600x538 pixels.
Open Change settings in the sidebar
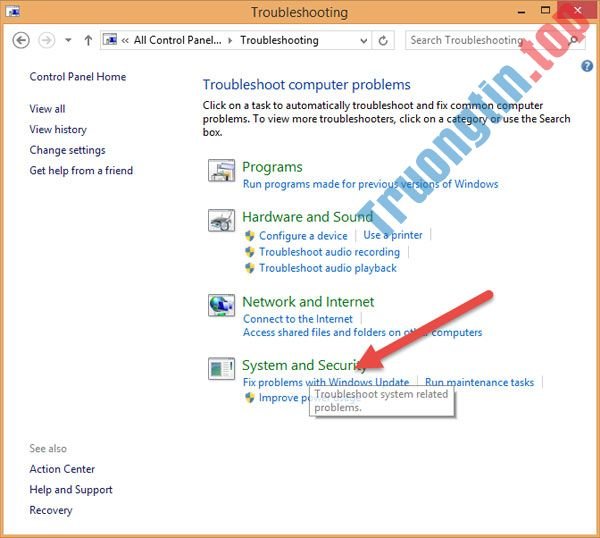point(67,150)
